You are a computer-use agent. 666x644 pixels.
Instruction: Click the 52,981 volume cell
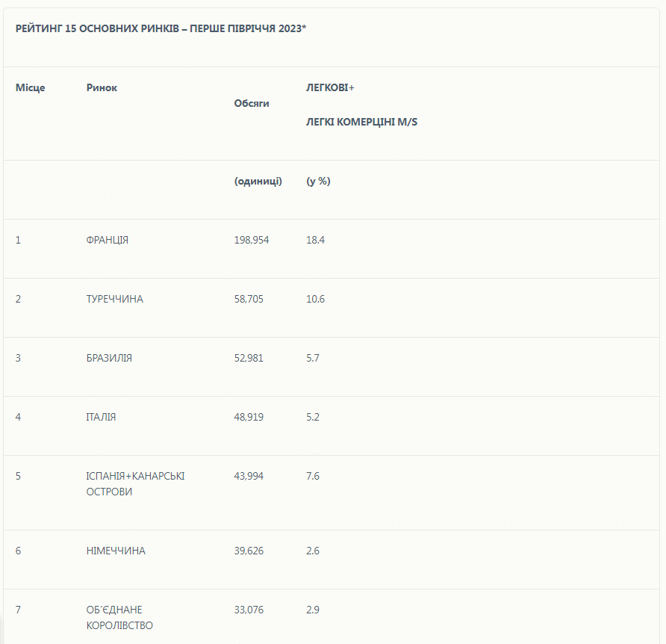249,359
